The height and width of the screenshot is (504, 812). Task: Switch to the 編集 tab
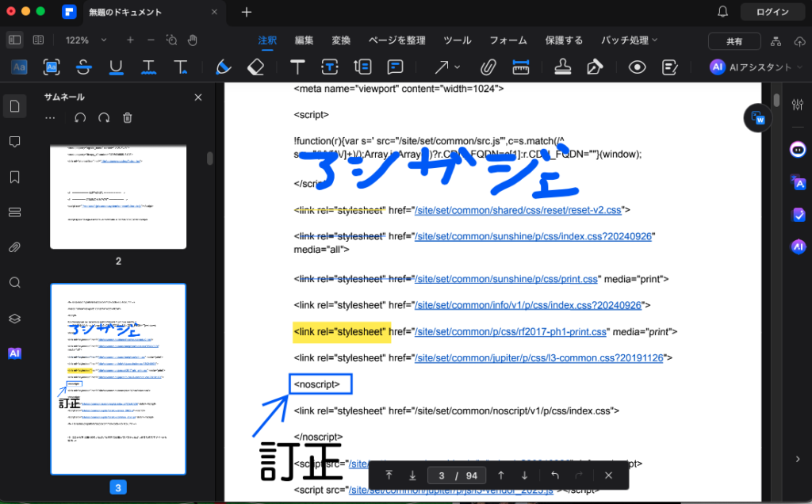(304, 40)
